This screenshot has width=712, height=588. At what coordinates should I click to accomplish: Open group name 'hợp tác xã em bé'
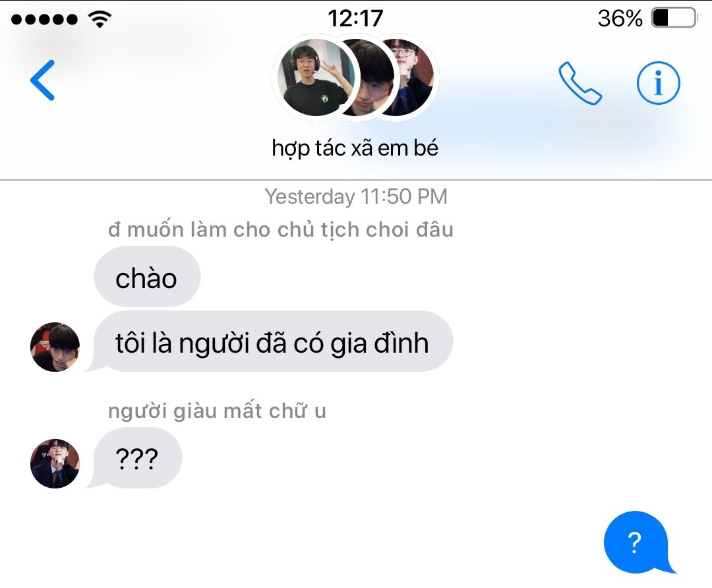pyautogui.click(x=355, y=148)
